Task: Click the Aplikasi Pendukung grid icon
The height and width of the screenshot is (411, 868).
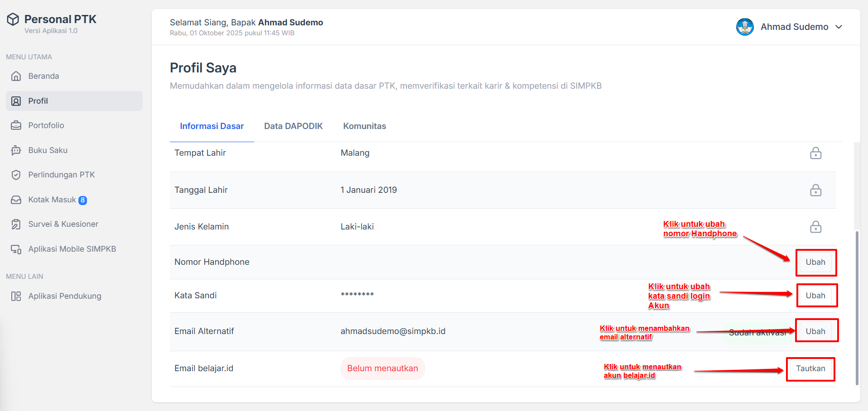Action: click(16, 296)
